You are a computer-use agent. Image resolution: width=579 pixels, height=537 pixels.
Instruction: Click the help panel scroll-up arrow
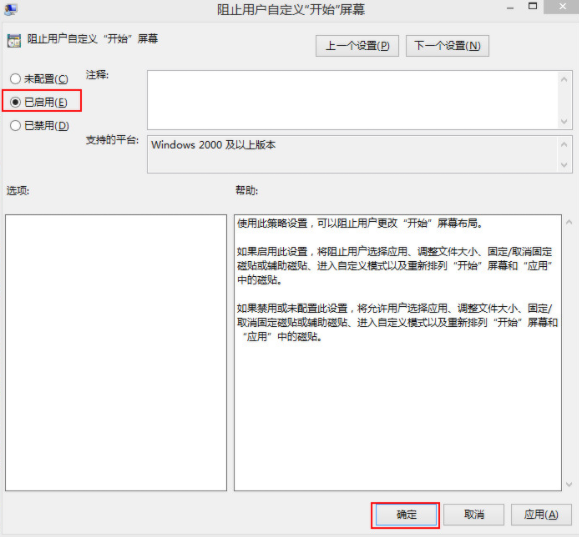[x=569, y=222]
